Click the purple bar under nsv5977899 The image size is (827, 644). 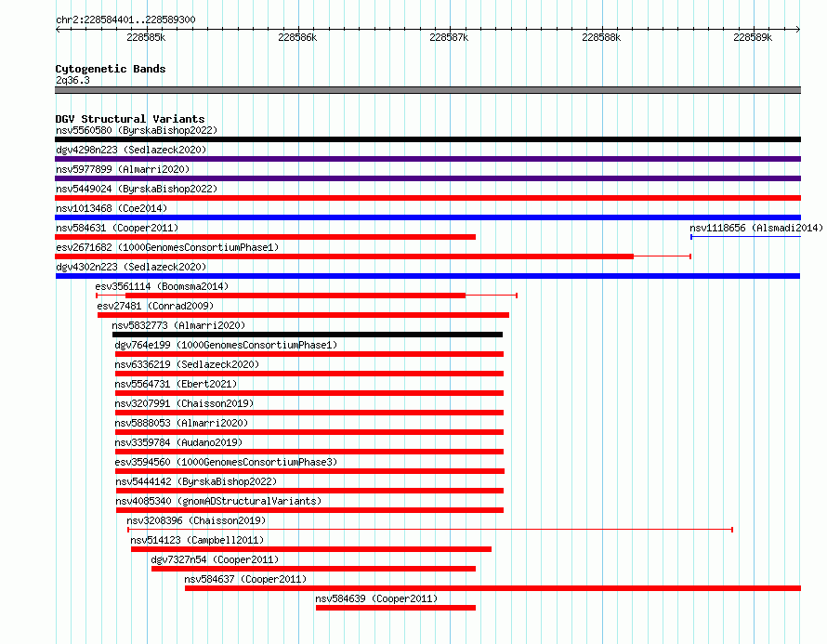tap(427, 178)
